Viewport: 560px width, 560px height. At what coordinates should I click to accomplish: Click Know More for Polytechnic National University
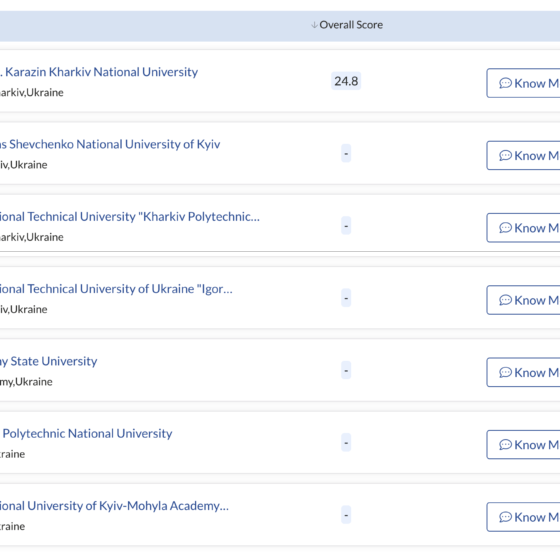pos(523,445)
